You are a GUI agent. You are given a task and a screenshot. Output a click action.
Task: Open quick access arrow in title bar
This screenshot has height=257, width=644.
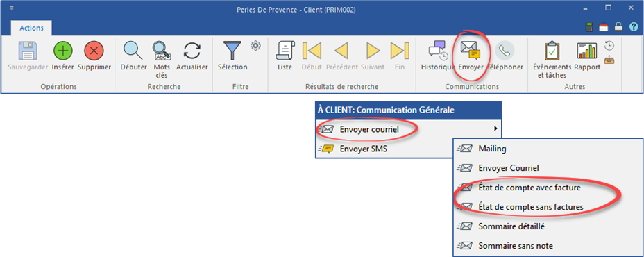(x=12, y=8)
